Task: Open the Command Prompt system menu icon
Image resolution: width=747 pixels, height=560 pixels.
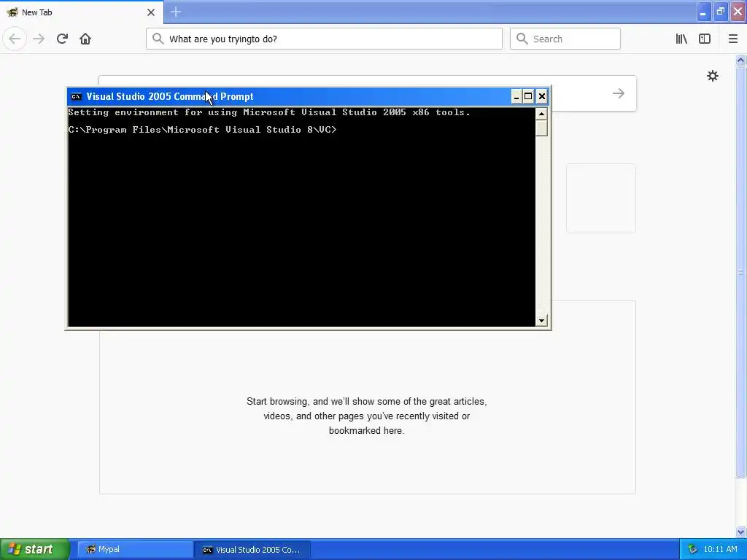Action: coord(76,97)
